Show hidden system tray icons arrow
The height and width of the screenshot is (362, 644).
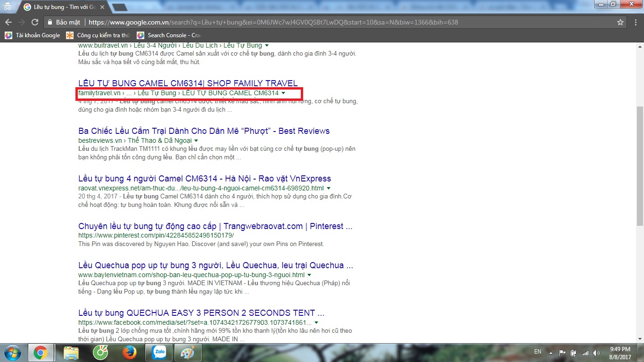[x=551, y=353]
